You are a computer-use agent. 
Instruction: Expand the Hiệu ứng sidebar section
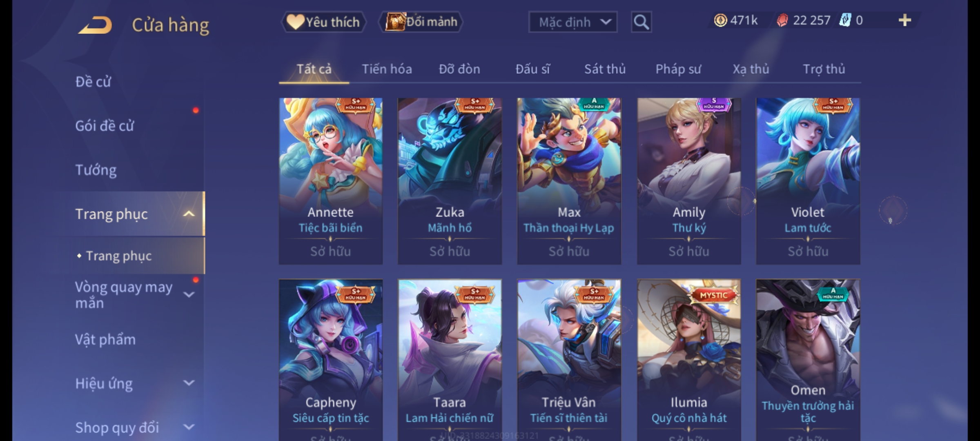coord(189,383)
